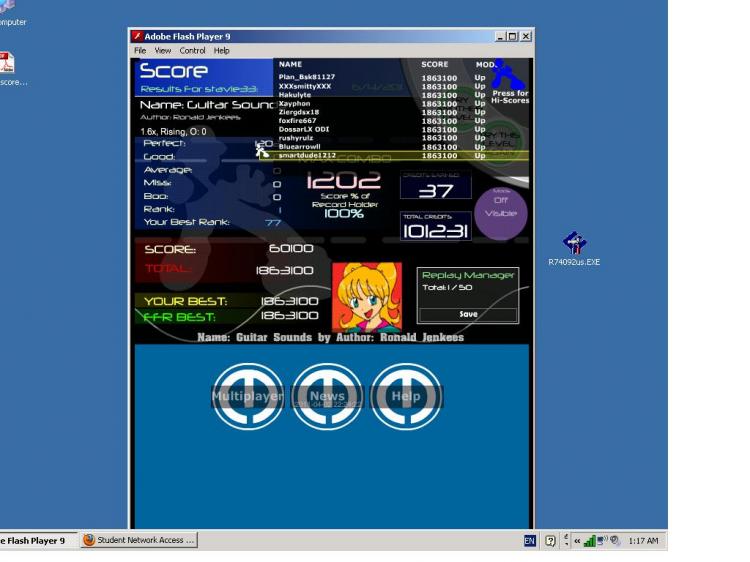Select smartdude1212 high score row

(x=394, y=155)
